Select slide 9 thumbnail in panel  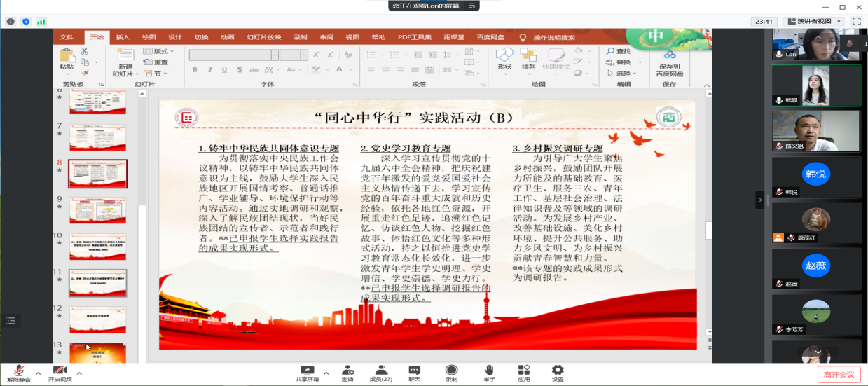coord(97,210)
